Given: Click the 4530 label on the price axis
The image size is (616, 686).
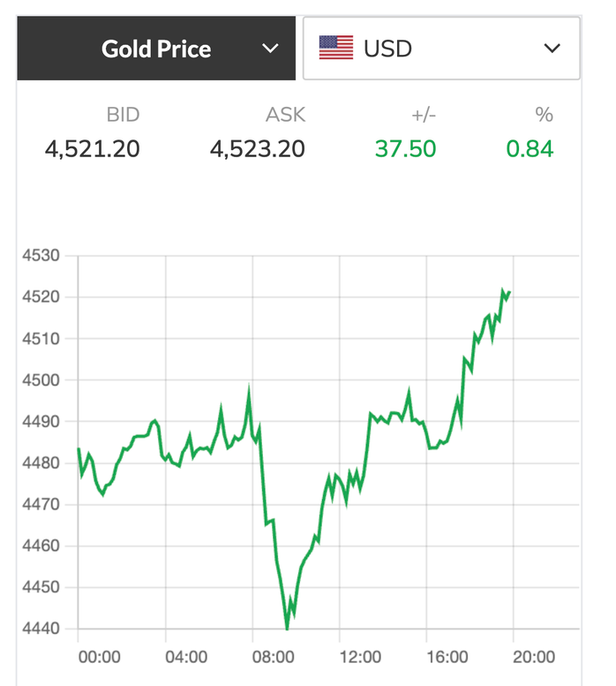Looking at the screenshot, I should tap(41, 256).
